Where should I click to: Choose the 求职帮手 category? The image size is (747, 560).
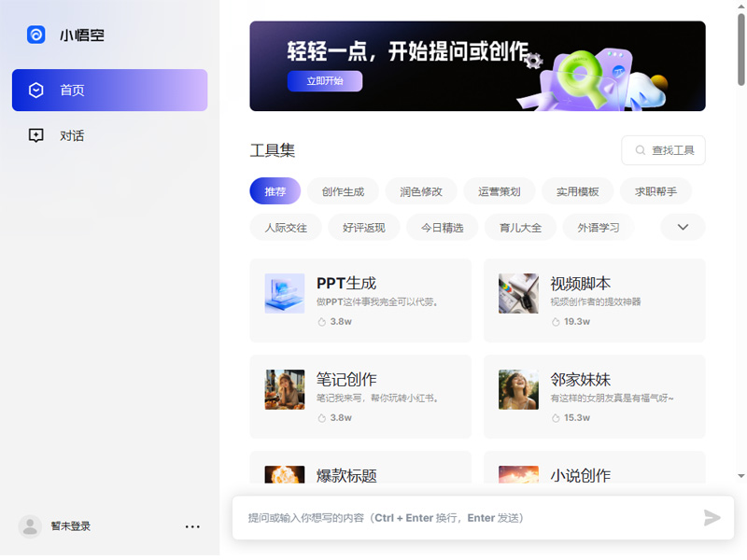click(655, 191)
